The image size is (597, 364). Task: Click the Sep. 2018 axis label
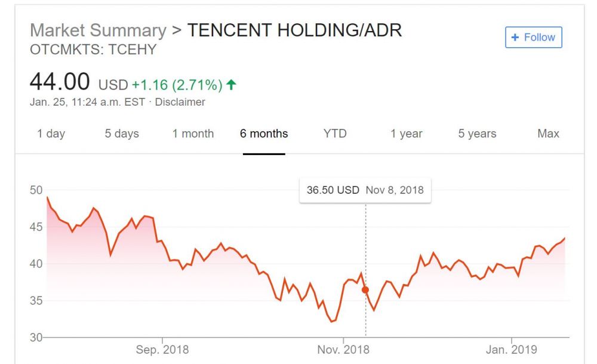pos(162,350)
